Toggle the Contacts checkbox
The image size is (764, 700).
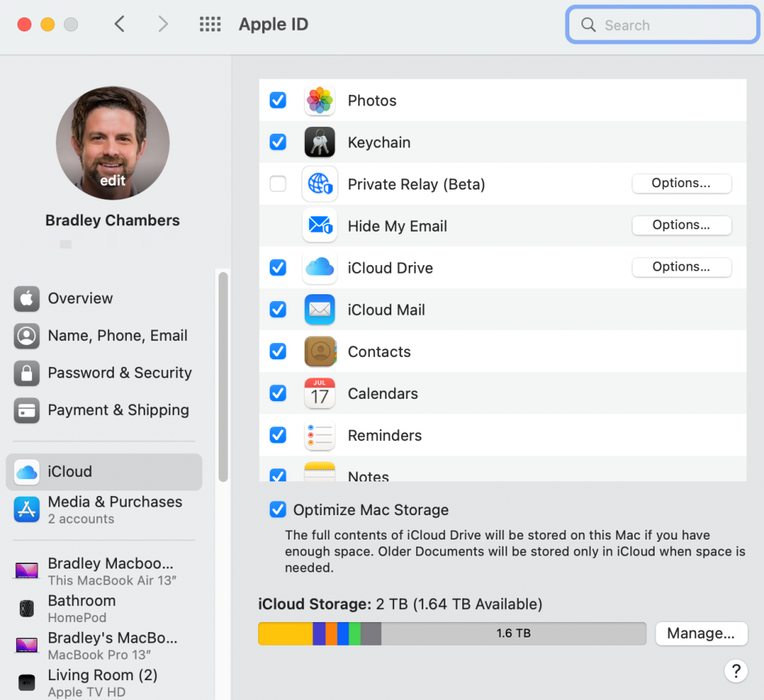pos(278,352)
